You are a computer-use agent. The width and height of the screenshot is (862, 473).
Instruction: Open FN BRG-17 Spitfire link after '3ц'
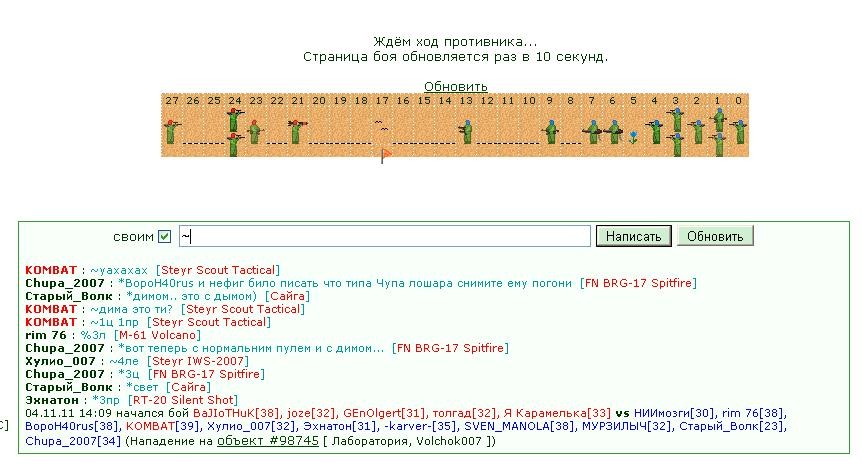click(x=206, y=374)
